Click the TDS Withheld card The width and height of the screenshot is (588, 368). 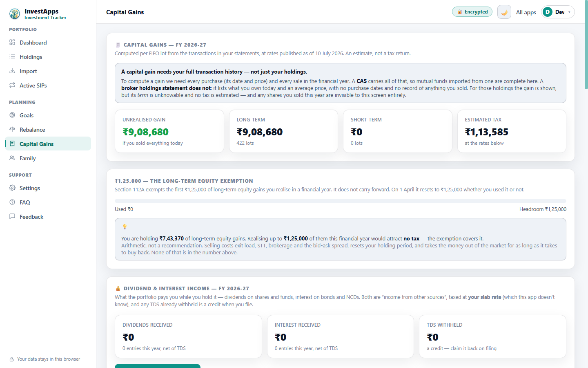click(x=492, y=337)
